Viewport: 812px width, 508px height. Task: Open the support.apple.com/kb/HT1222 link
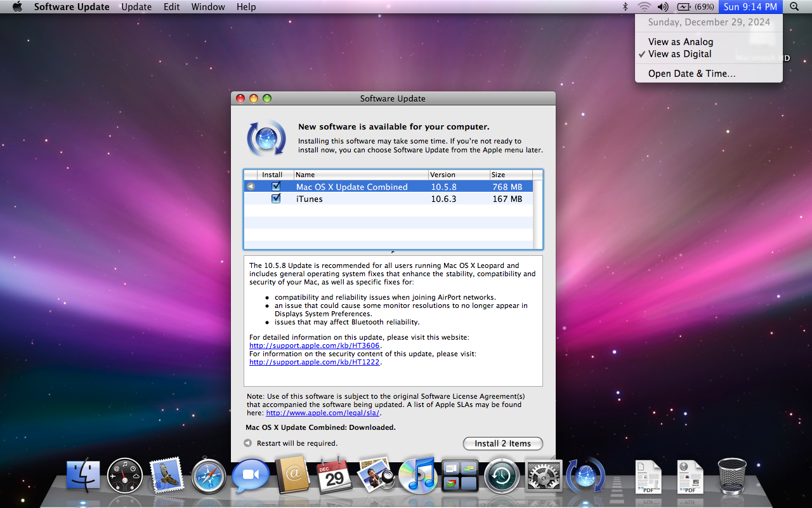314,362
